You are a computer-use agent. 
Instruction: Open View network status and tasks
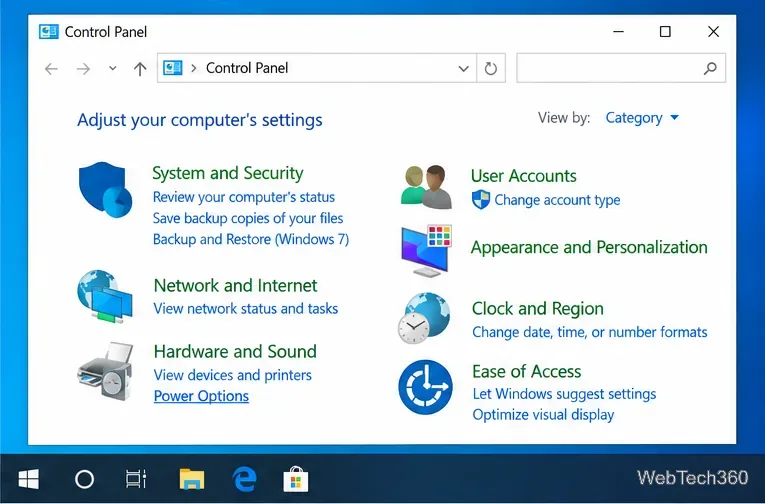point(246,308)
